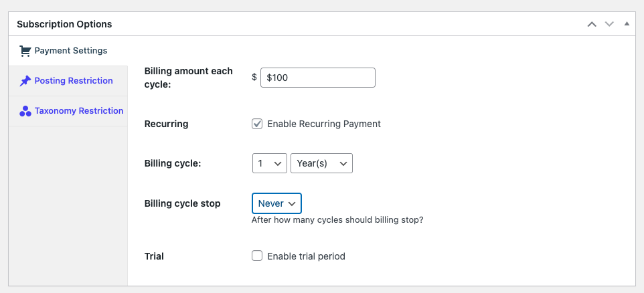Open the Payment Settings tab label
The height and width of the screenshot is (293, 644).
click(x=71, y=51)
